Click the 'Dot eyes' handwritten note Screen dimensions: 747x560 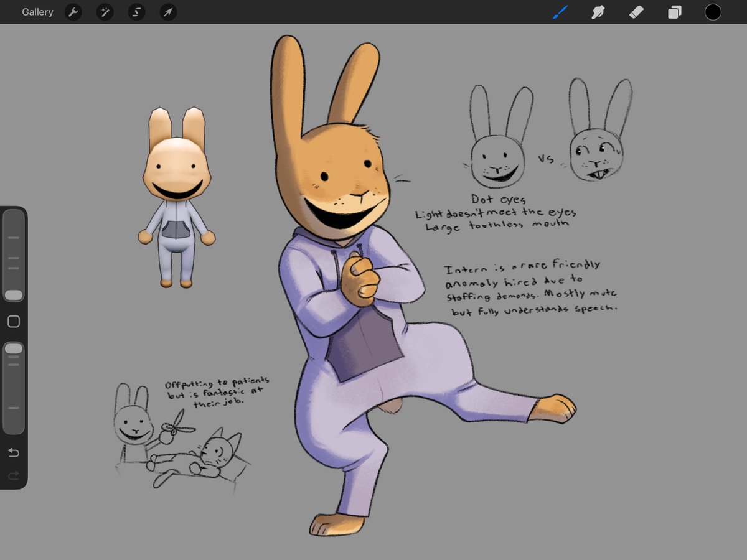click(498, 200)
